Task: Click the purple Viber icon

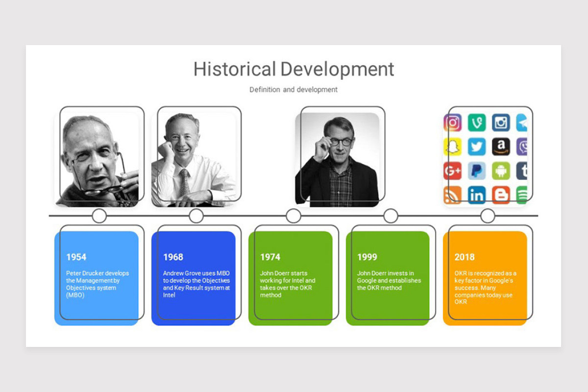Action: pyautogui.click(x=522, y=147)
